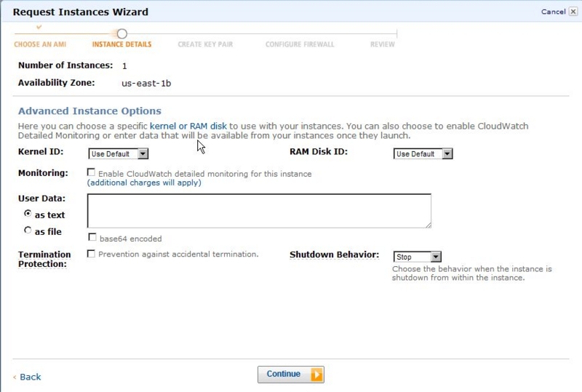Click the Instance Details step circle marker
Viewport: 582px width, 392px height.
pos(121,33)
